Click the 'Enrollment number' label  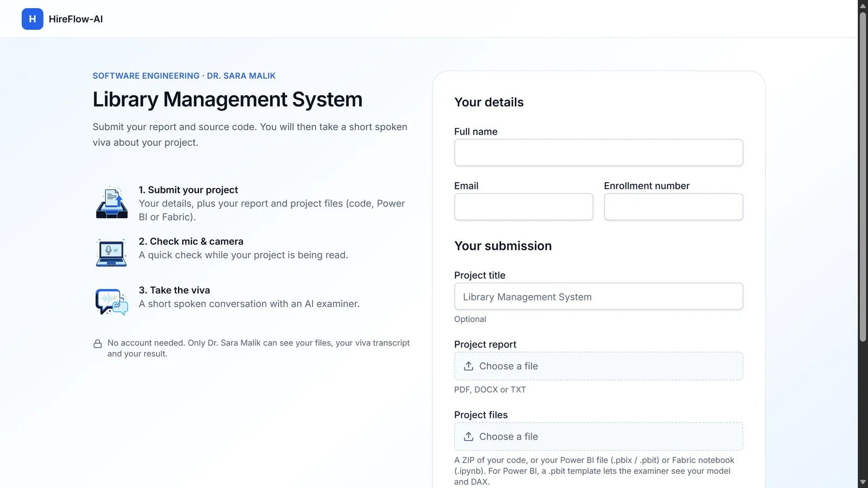click(x=647, y=186)
